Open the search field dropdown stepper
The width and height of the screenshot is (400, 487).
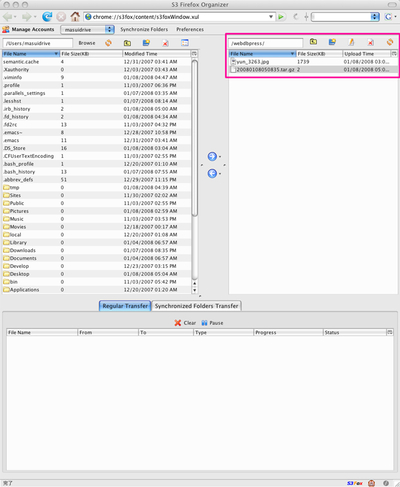375,17
